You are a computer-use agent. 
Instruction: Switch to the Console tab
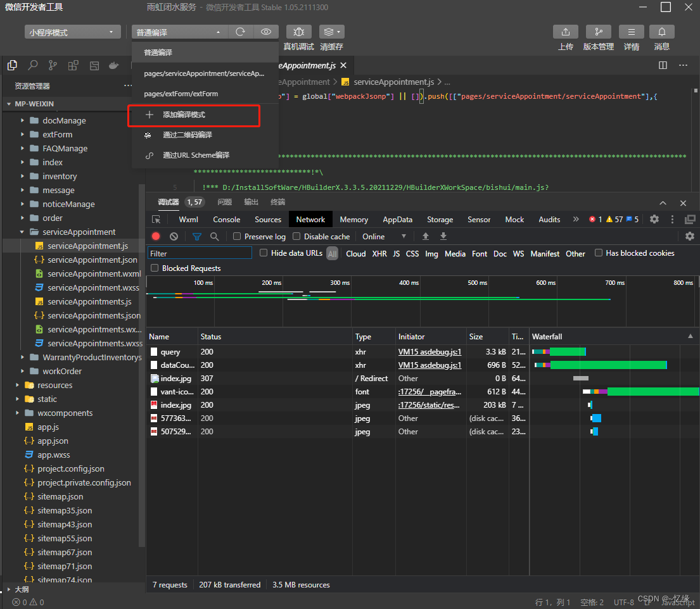(x=226, y=220)
